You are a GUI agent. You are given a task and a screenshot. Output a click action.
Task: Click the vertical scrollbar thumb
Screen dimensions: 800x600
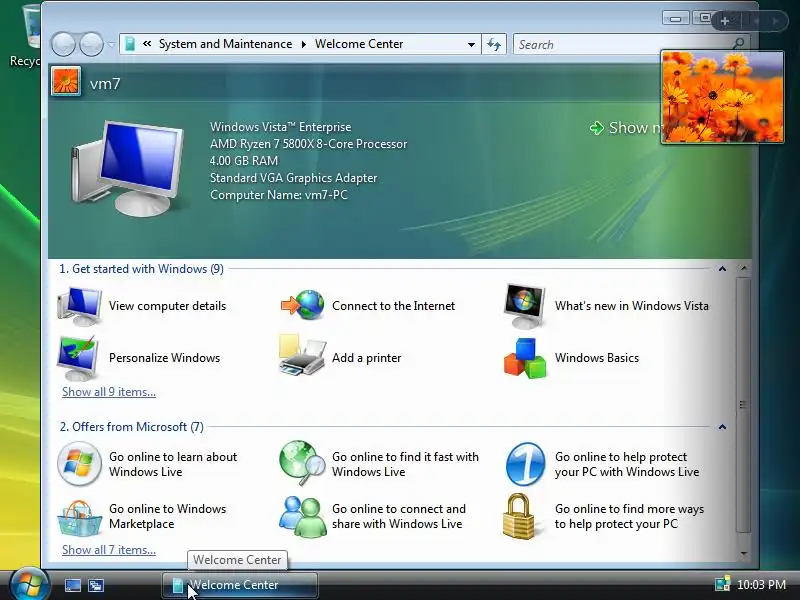pyautogui.click(x=743, y=405)
